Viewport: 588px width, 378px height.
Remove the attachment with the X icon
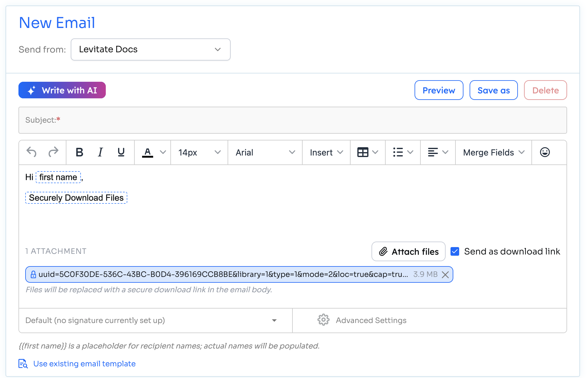[445, 274]
